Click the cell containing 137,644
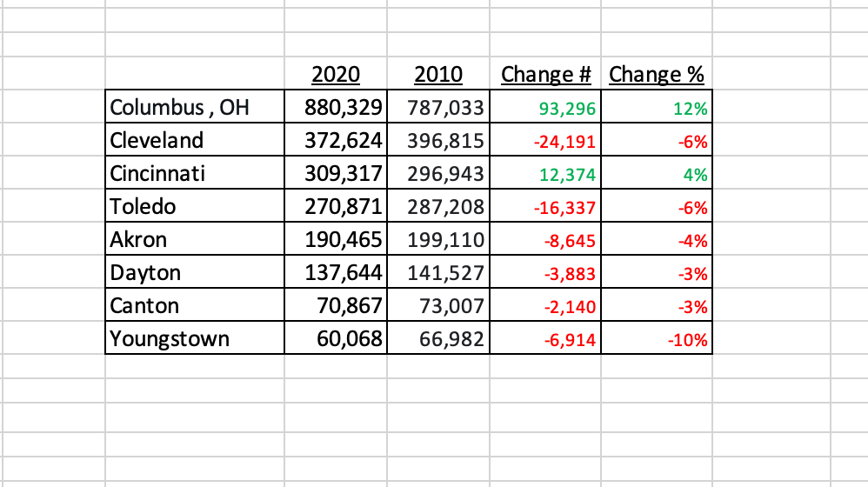Image resolution: width=868 pixels, height=487 pixels. [x=336, y=271]
